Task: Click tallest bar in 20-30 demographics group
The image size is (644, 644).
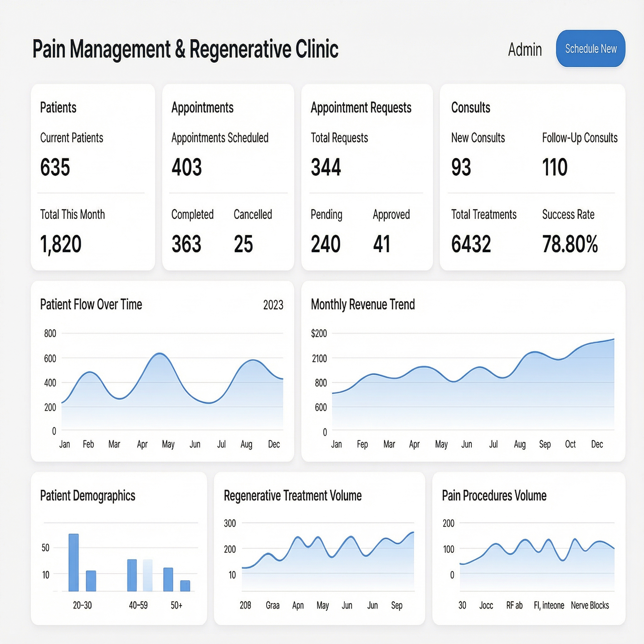Action: [x=74, y=562]
